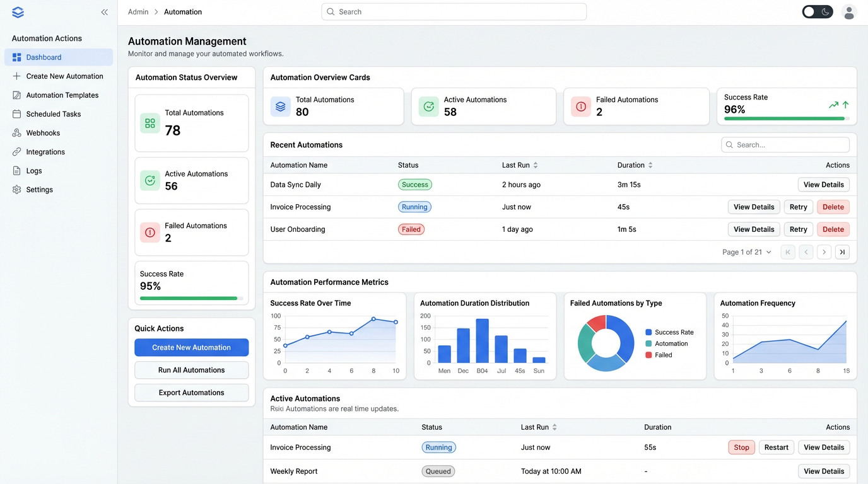
Task: Go to last page using pagination icon
Action: coord(842,252)
